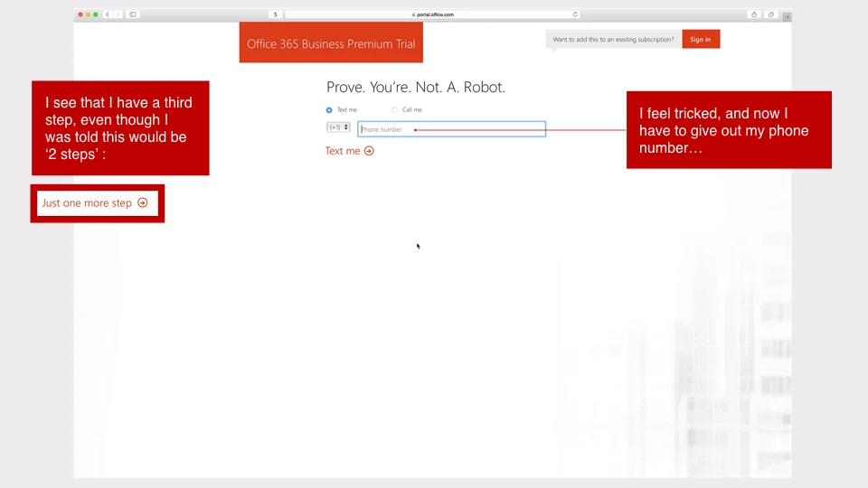Submit with the Text me arrow link
This screenshot has height=488, width=868.
pos(349,151)
